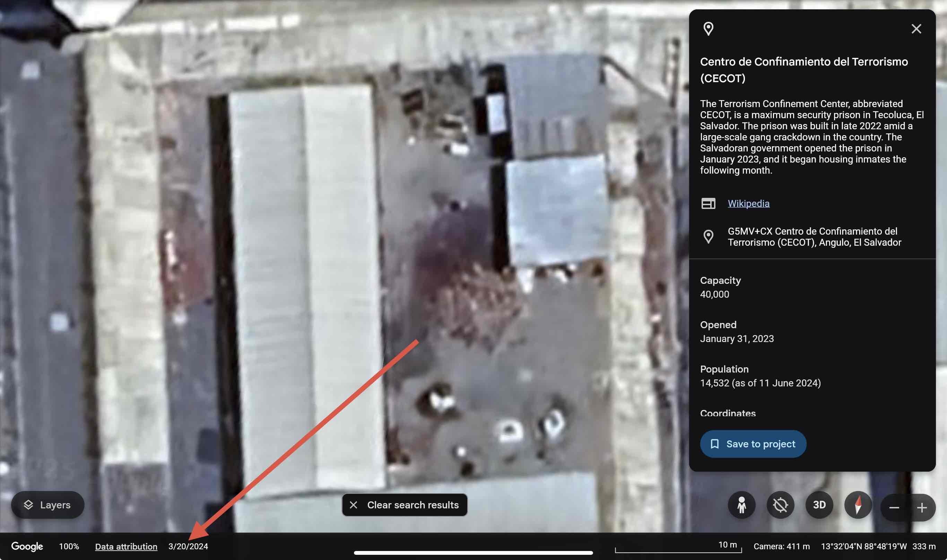Image resolution: width=947 pixels, height=560 pixels.
Task: Click the 100% loading indicator
Action: coord(69,546)
